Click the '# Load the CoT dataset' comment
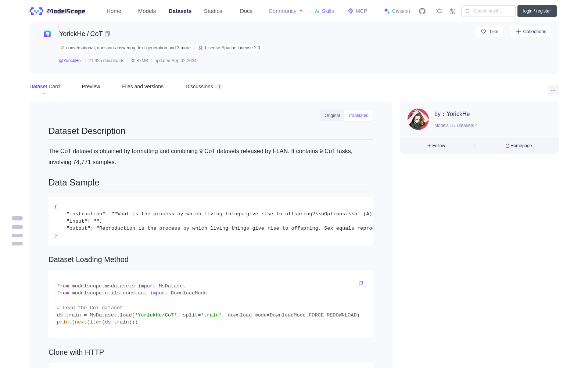 (90, 308)
